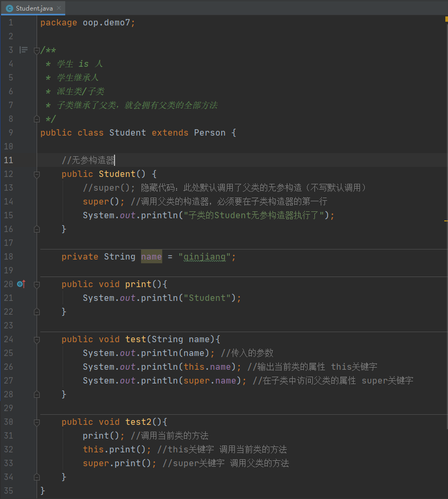The width and height of the screenshot is (448, 499).
Task: Collapse the Javadoc comment block at line 3
Action: (x=37, y=50)
